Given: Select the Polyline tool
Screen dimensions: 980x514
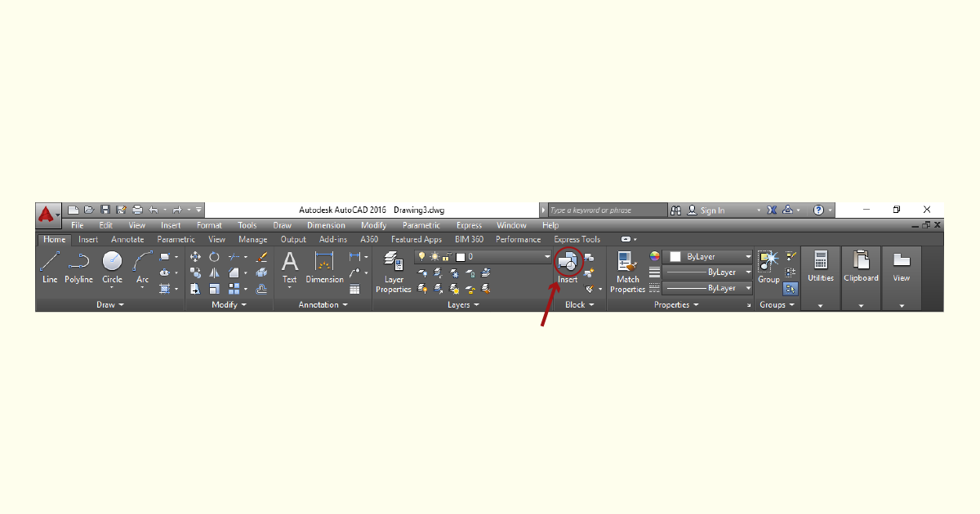Looking at the screenshot, I should tap(79, 268).
